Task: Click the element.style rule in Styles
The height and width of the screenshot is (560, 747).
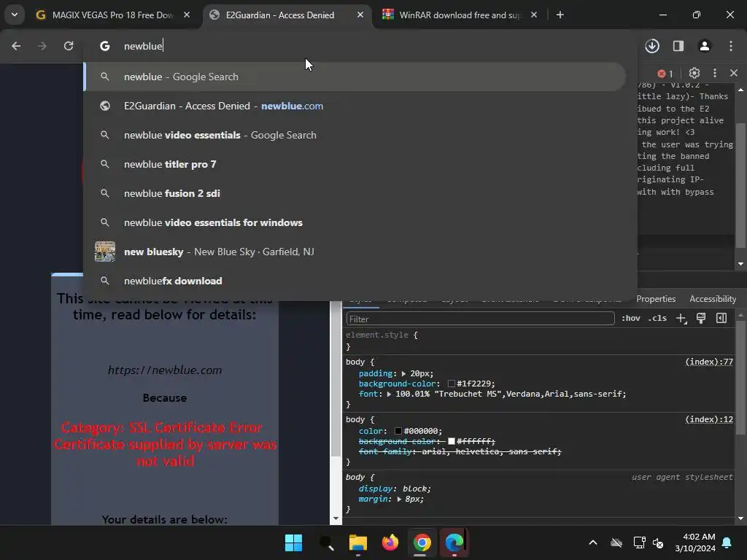Action: (382, 335)
